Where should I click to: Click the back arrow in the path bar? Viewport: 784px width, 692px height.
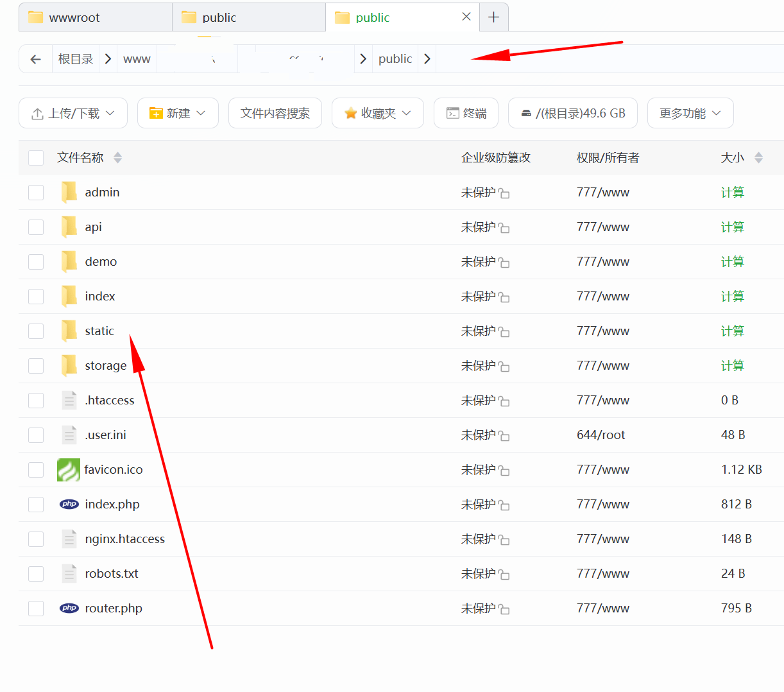click(x=36, y=59)
